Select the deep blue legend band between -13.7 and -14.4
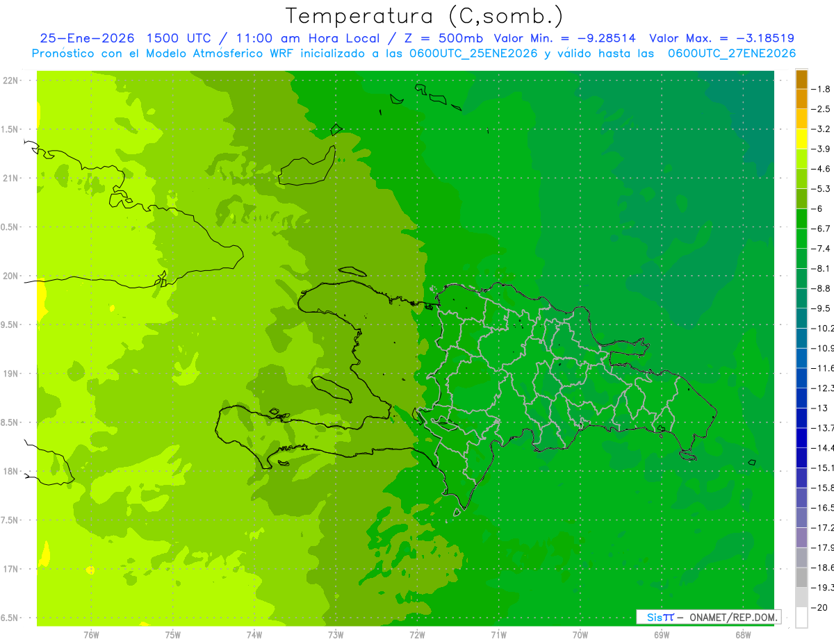834x644 pixels. pyautogui.click(x=801, y=438)
